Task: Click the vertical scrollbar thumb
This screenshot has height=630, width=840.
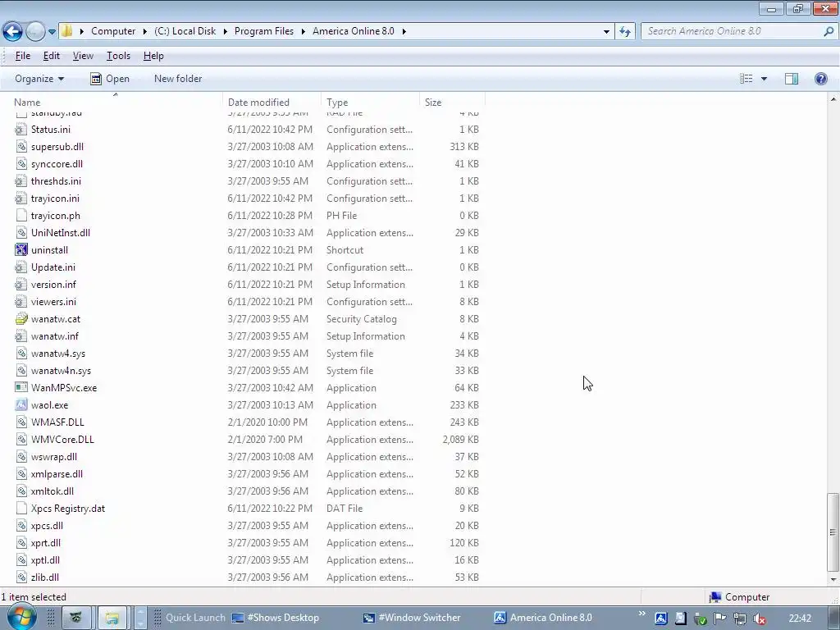Action: 833,532
